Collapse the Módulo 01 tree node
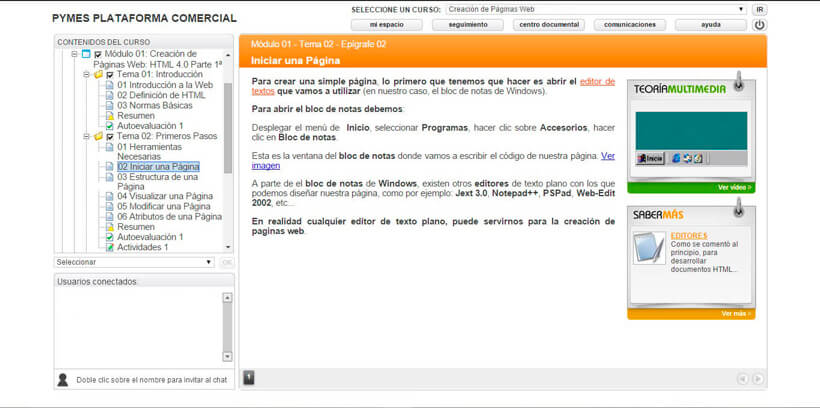The width and height of the screenshot is (820, 408). (74, 54)
